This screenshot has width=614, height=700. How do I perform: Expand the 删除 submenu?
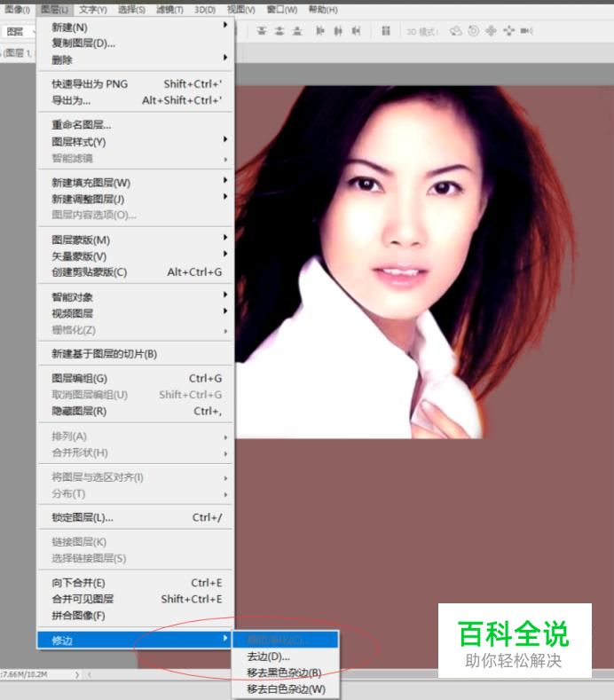(135, 59)
